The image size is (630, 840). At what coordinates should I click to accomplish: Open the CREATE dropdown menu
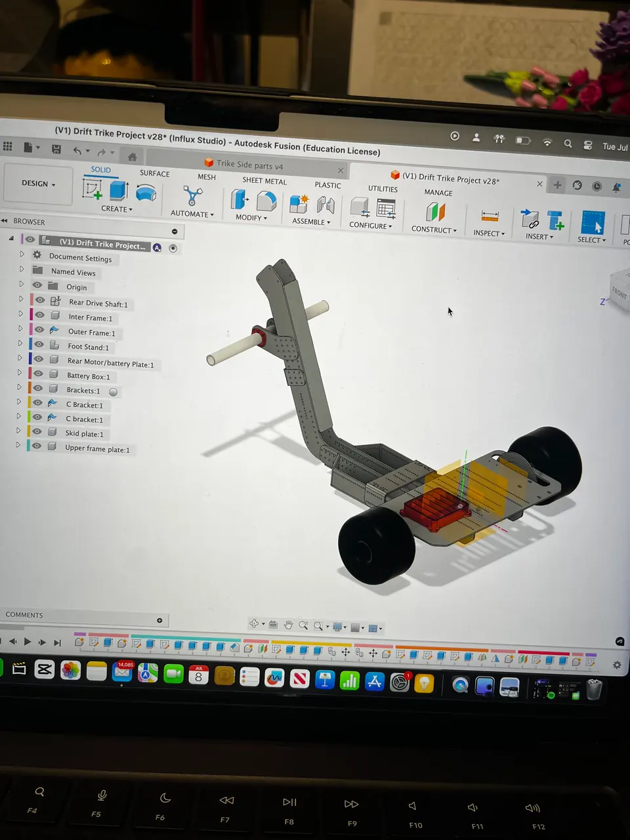(117, 209)
